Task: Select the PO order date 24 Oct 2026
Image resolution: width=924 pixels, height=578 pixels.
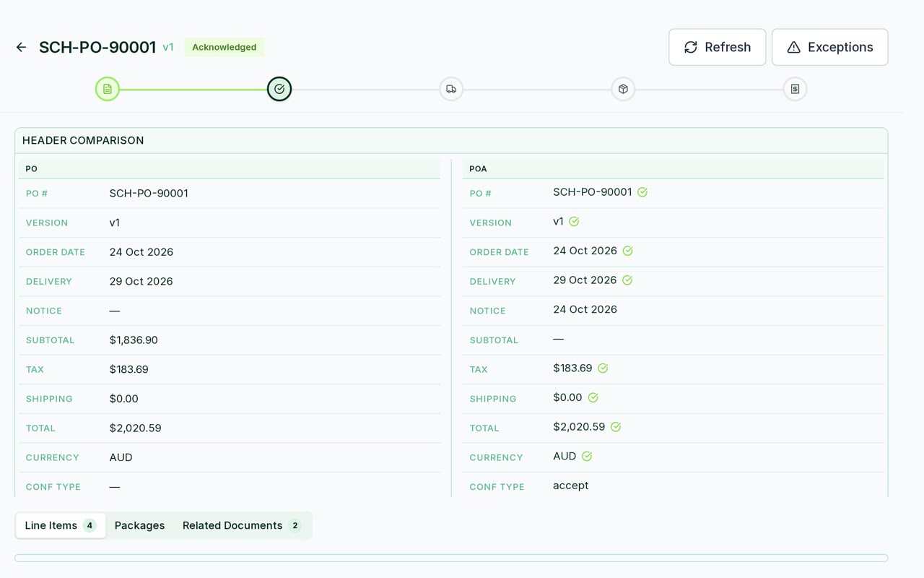Action: (x=141, y=252)
